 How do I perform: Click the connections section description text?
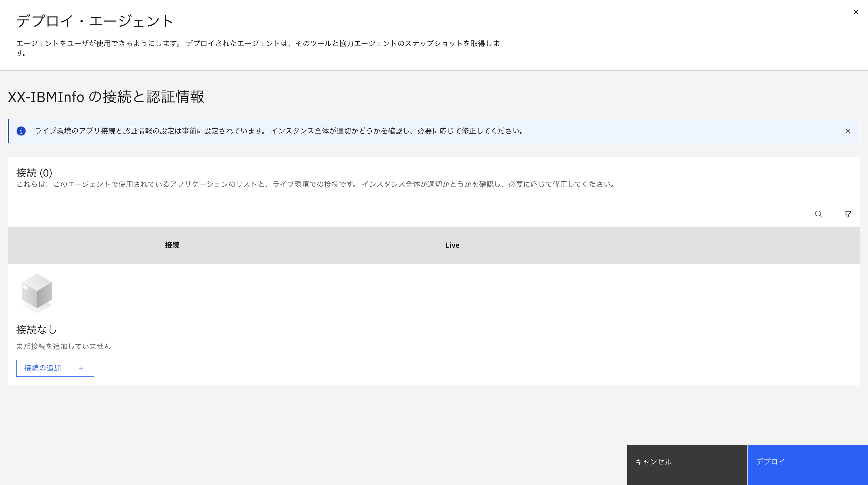316,184
